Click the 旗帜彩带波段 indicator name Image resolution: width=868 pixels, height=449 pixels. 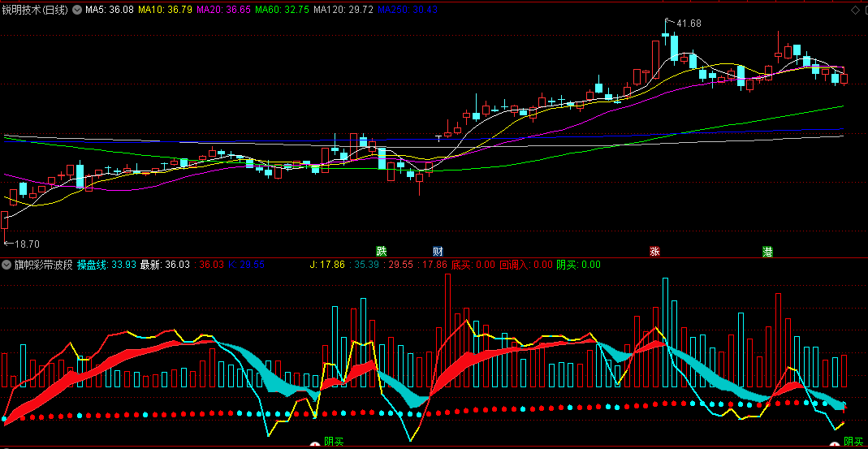(42, 265)
